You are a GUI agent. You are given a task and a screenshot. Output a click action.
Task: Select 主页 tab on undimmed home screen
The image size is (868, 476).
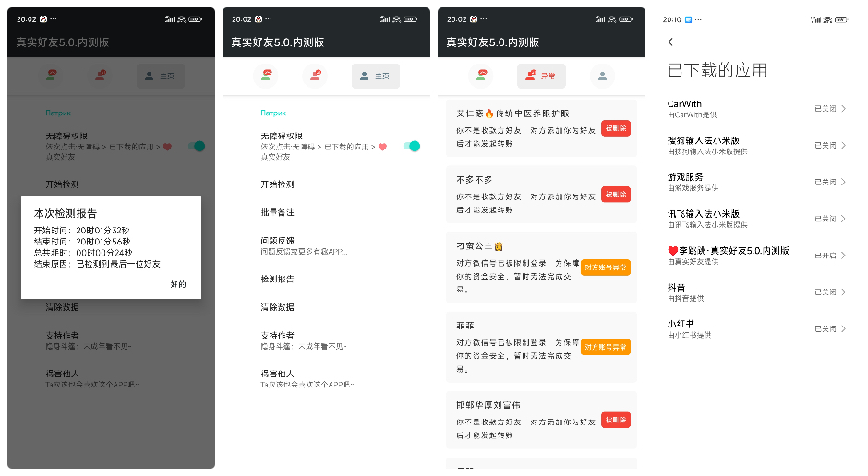[x=375, y=76]
